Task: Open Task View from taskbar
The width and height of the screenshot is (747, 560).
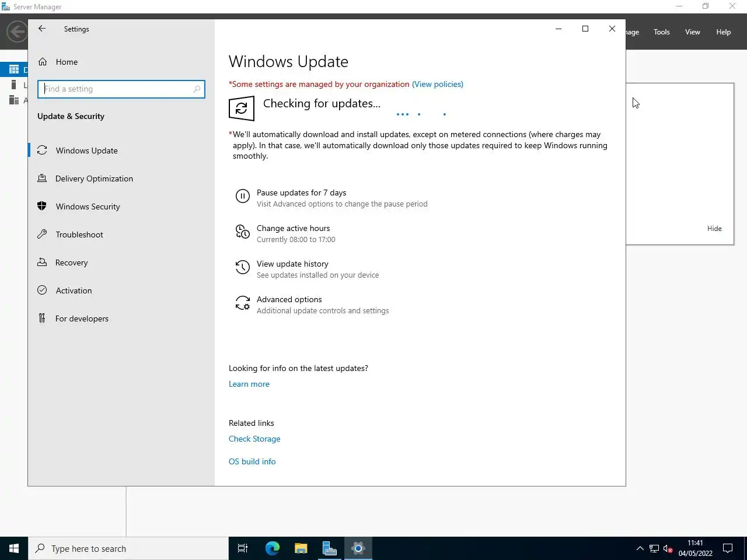Action: [243, 548]
